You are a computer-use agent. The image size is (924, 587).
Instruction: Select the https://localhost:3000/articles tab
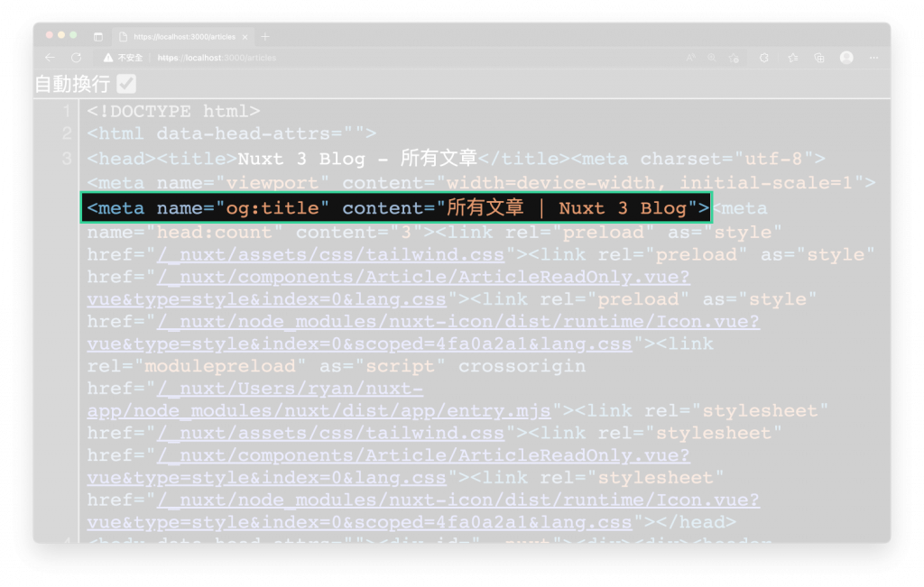(x=183, y=36)
